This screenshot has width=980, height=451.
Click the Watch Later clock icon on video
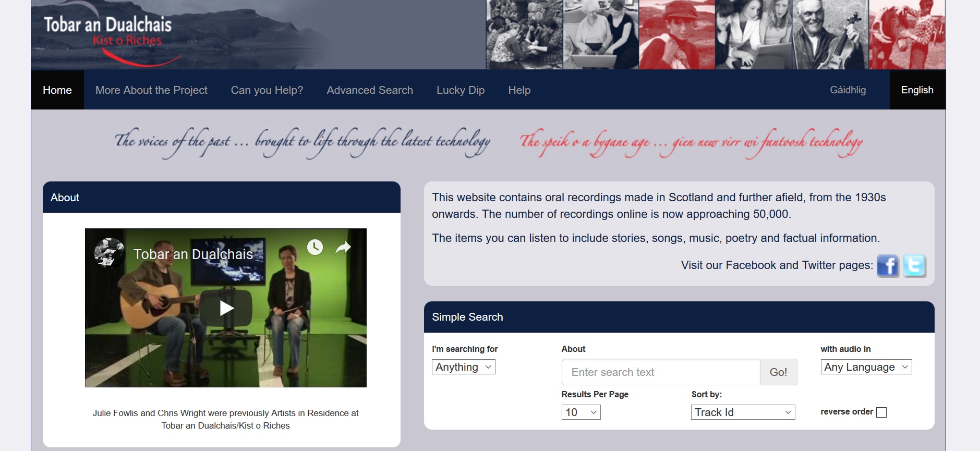click(315, 247)
